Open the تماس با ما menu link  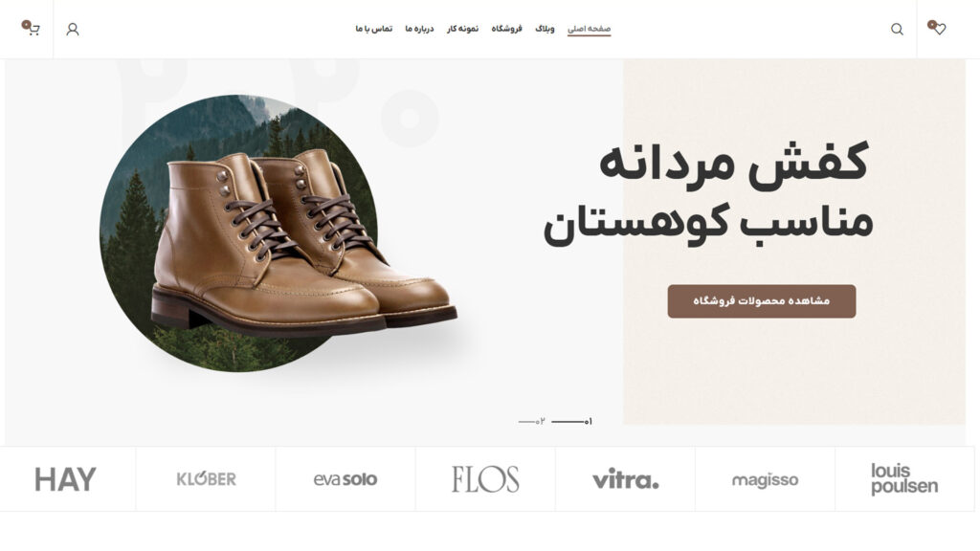(x=374, y=29)
